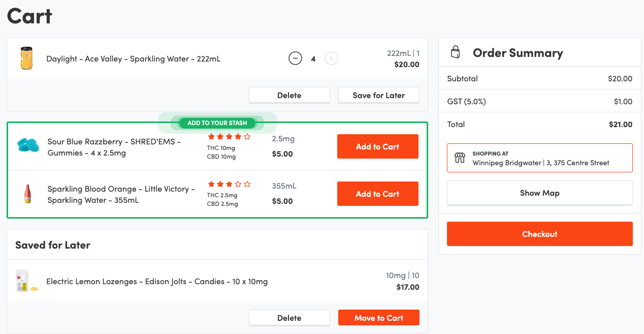Save Daylight sparkling water for later

pos(378,95)
